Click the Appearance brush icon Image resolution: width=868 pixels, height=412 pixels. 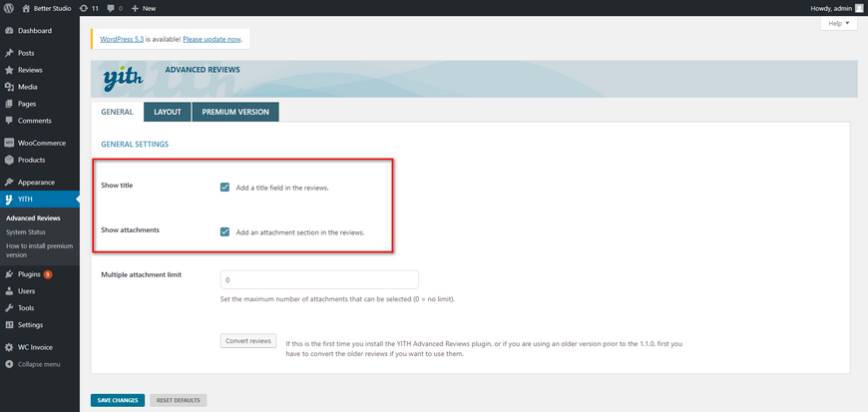(x=9, y=183)
